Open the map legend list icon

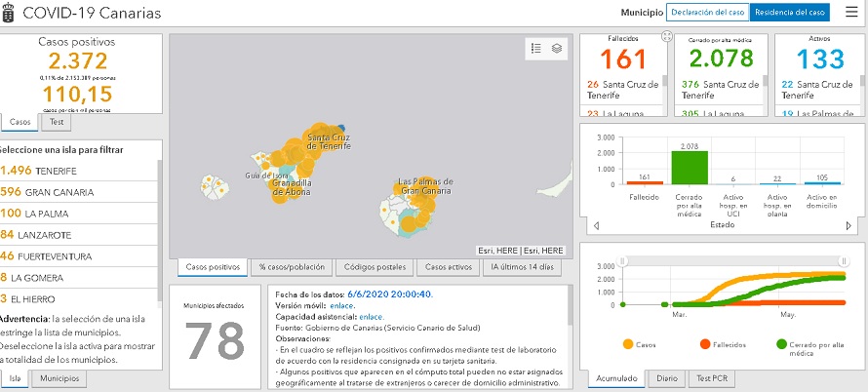click(535, 47)
